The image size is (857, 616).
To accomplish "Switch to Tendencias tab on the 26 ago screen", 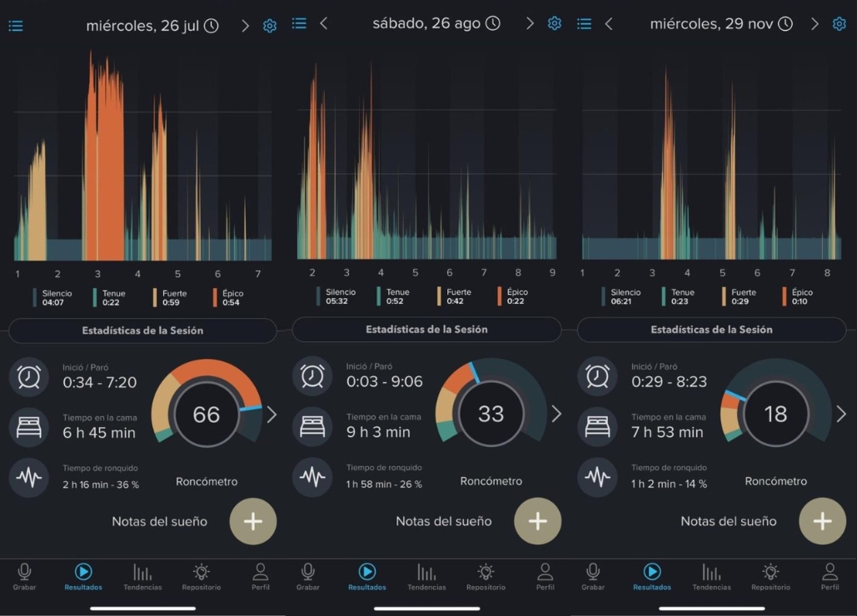I will tap(426, 576).
